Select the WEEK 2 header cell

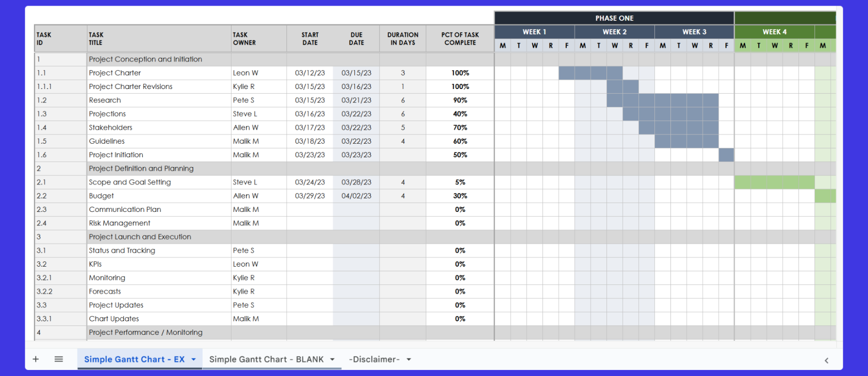pyautogui.click(x=614, y=32)
